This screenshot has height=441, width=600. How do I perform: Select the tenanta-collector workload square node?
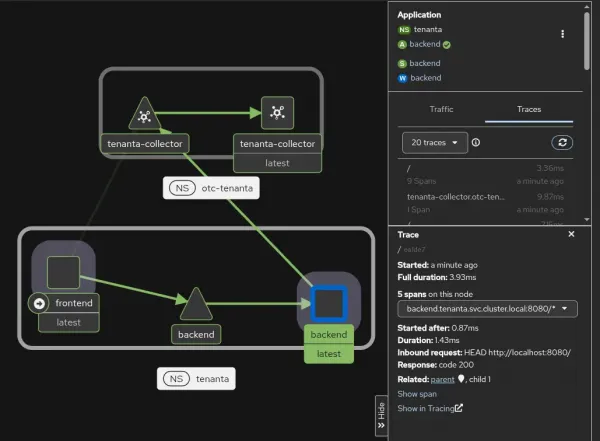(277, 113)
